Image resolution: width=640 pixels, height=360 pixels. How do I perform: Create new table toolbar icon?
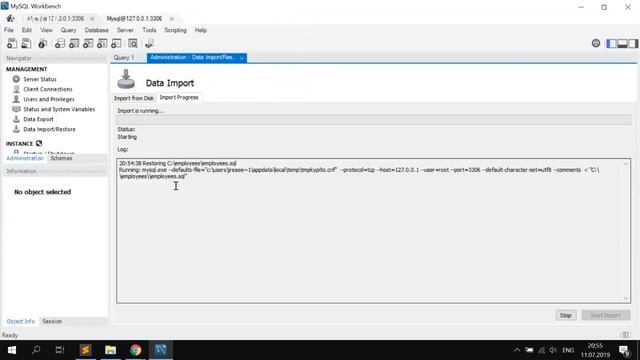pyautogui.click(x=74, y=43)
